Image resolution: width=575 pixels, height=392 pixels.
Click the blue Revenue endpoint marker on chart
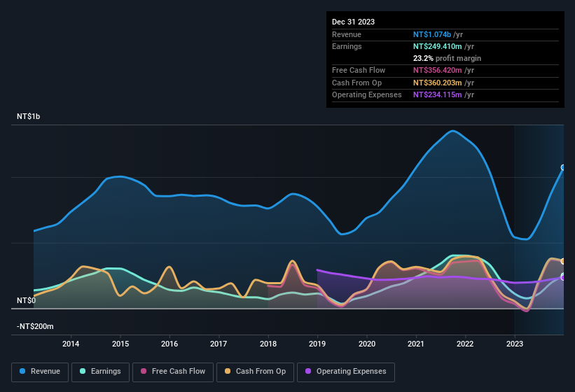tap(563, 168)
